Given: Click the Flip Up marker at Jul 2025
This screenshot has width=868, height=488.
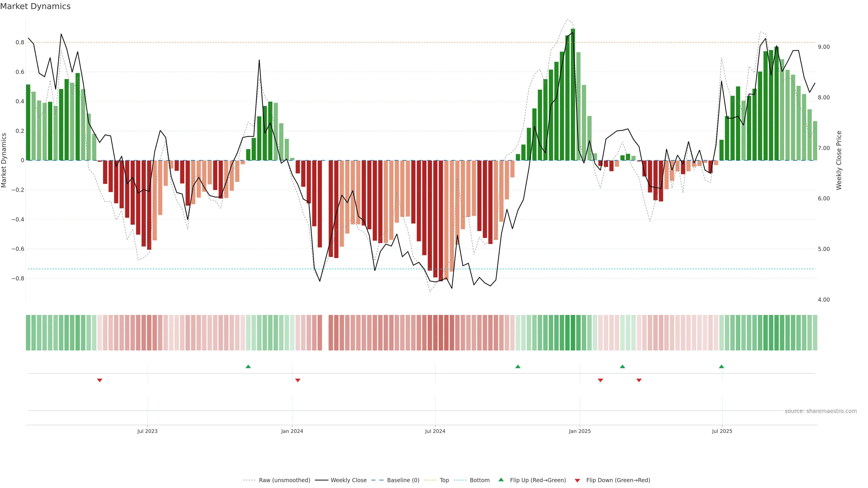Looking at the screenshot, I should click(x=722, y=366).
